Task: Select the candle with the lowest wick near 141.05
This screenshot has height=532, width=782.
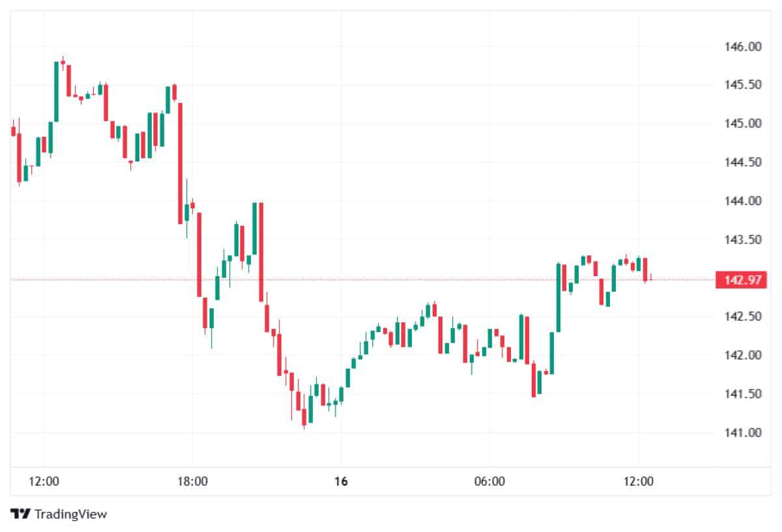Action: coord(304,417)
